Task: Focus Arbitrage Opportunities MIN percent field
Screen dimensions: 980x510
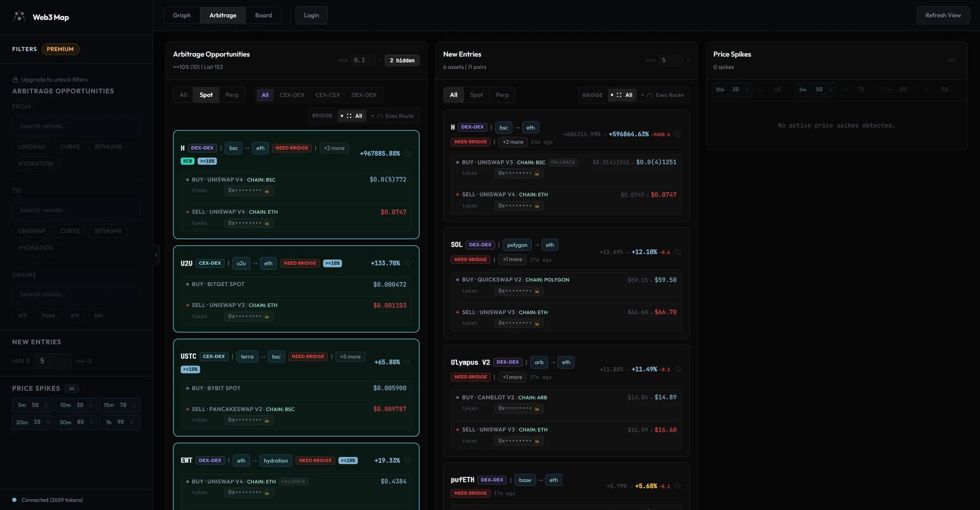Action: click(x=363, y=60)
